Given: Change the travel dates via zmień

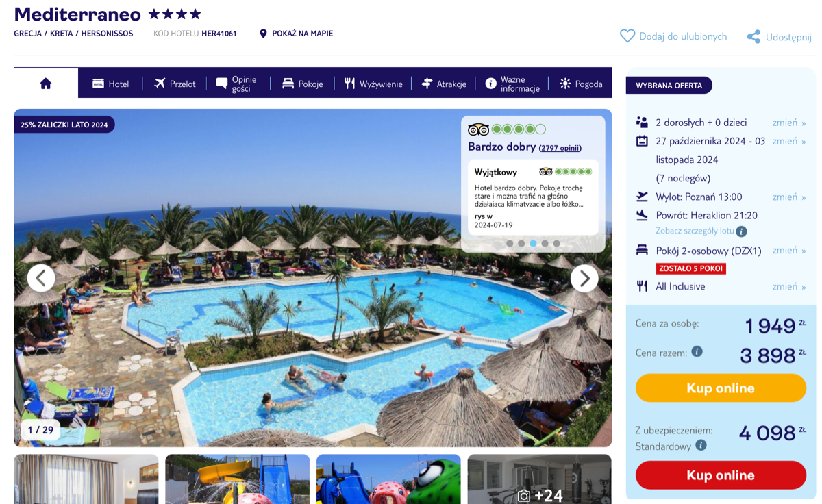Looking at the screenshot, I should coord(789,141).
